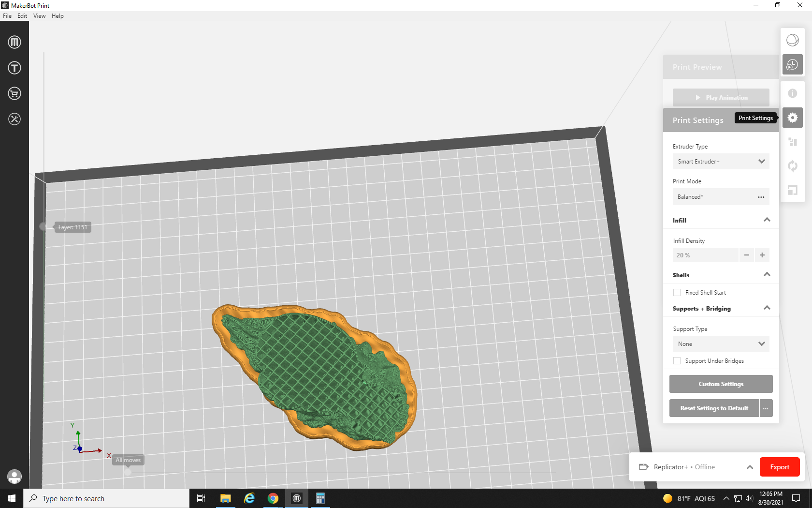Screen dimensions: 812x508
Task: Click the Layer 1151 slider handle
Action: pyautogui.click(x=43, y=226)
